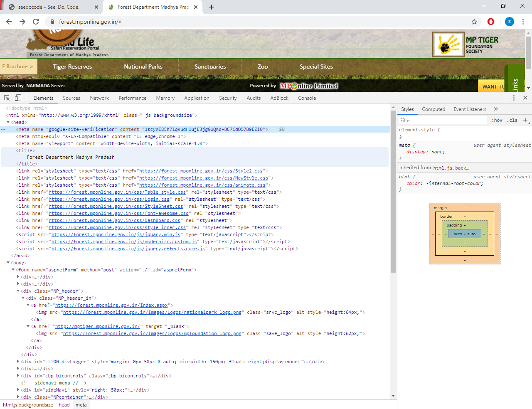Activate the inspect element picker icon
The height and width of the screenshot is (409, 532).
point(7,98)
